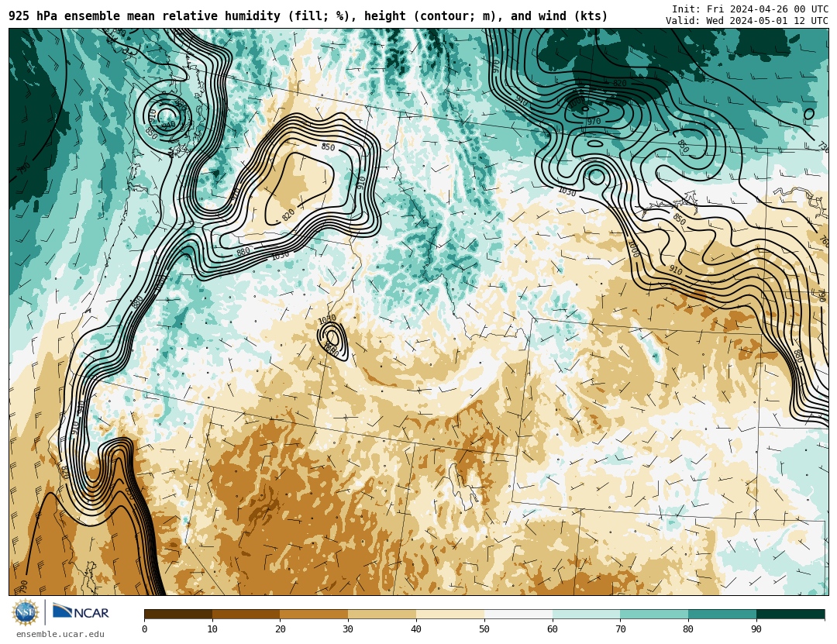Viewport: 837px width, 644px height.
Task: Click the 50-60 white colorbar segment
Action: 518,615
